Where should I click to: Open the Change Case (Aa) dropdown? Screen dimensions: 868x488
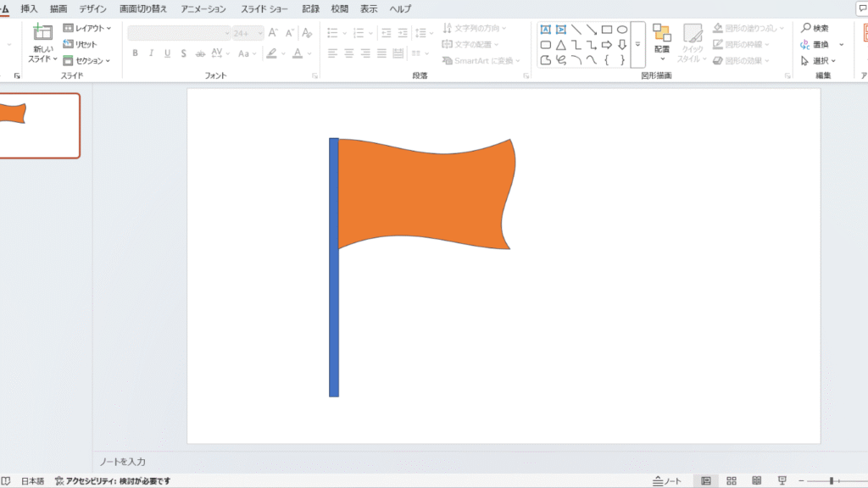247,53
